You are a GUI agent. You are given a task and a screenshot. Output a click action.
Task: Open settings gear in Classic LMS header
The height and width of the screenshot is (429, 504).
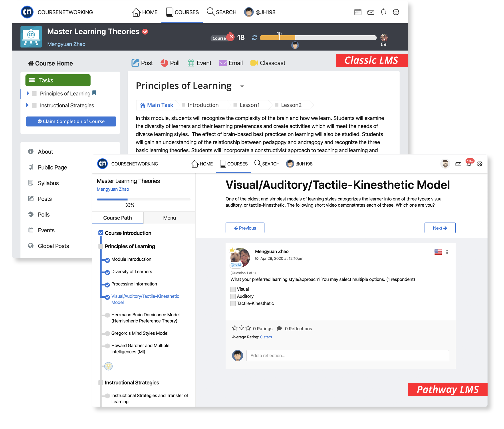pyautogui.click(x=396, y=12)
